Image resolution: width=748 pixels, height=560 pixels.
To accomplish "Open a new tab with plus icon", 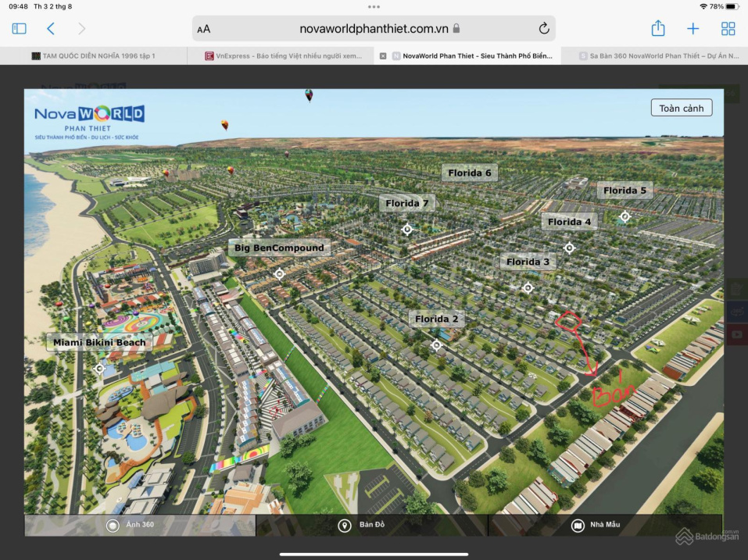I will tap(693, 29).
